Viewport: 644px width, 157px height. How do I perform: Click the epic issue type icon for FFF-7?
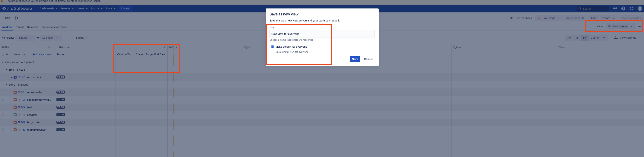tap(15, 77)
